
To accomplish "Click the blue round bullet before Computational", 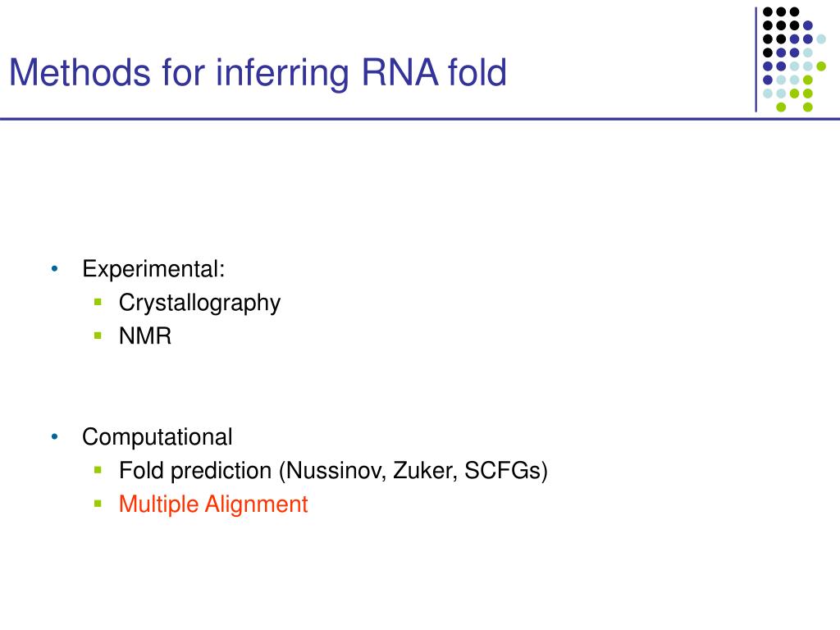I will click(55, 437).
